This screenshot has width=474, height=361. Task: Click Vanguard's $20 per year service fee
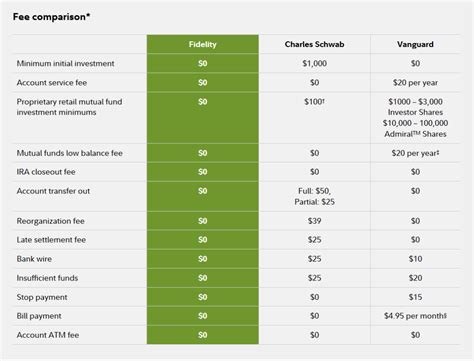[x=415, y=83]
